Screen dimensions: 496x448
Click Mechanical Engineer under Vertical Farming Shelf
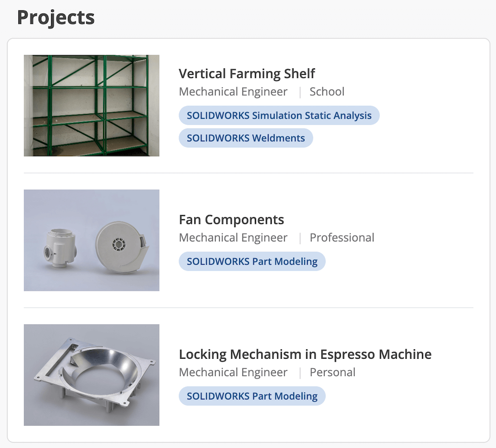pyautogui.click(x=233, y=92)
